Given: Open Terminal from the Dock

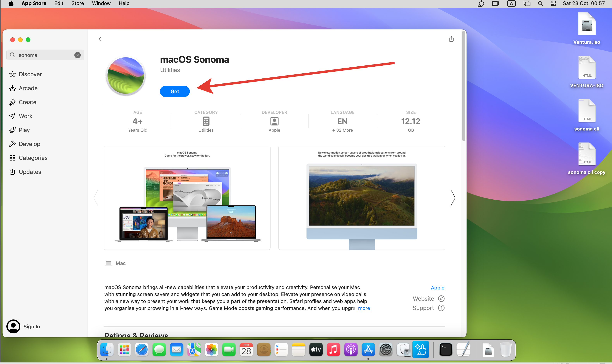Looking at the screenshot, I should [x=445, y=349].
